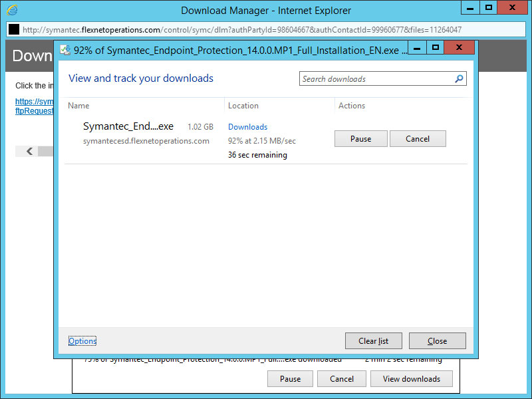Click the Clear list button
The image size is (532, 399).
point(374,341)
